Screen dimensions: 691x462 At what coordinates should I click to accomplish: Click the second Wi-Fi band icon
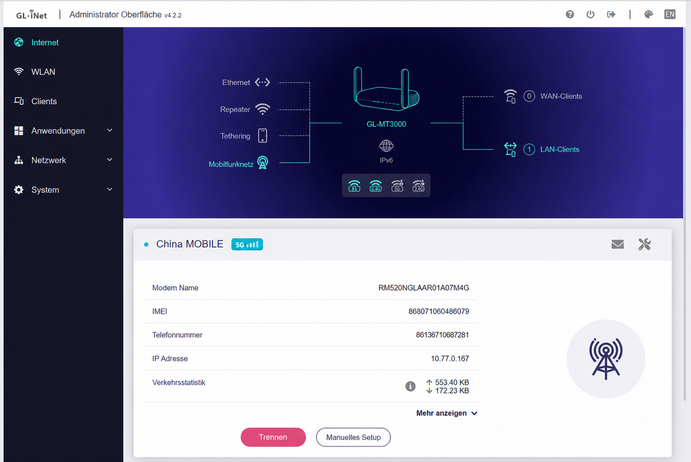coord(375,186)
